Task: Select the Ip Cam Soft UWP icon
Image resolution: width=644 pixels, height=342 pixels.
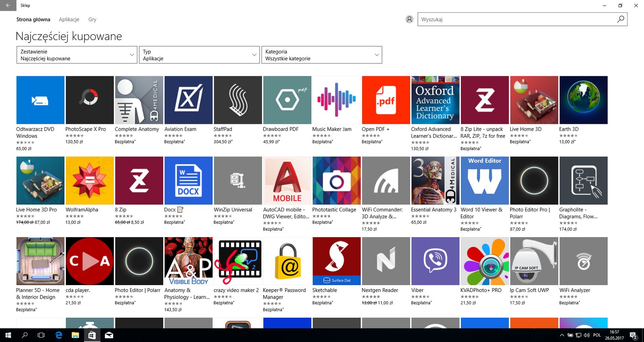Action: (x=534, y=261)
